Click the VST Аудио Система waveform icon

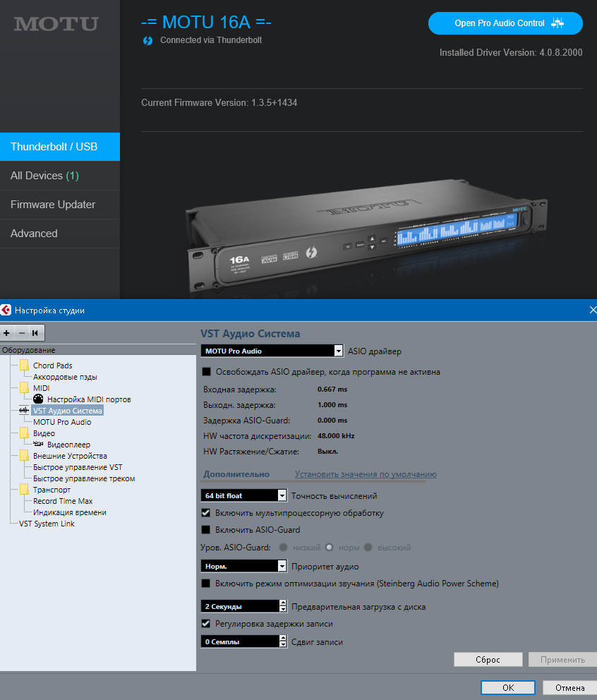click(24, 410)
